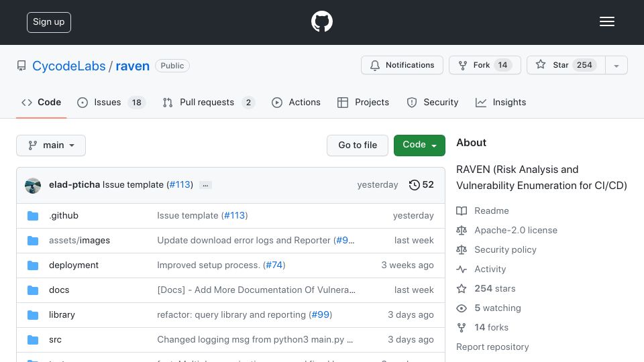Click the Security policy scale icon
Image resolution: width=644 pixels, height=362 pixels.
tap(462, 249)
